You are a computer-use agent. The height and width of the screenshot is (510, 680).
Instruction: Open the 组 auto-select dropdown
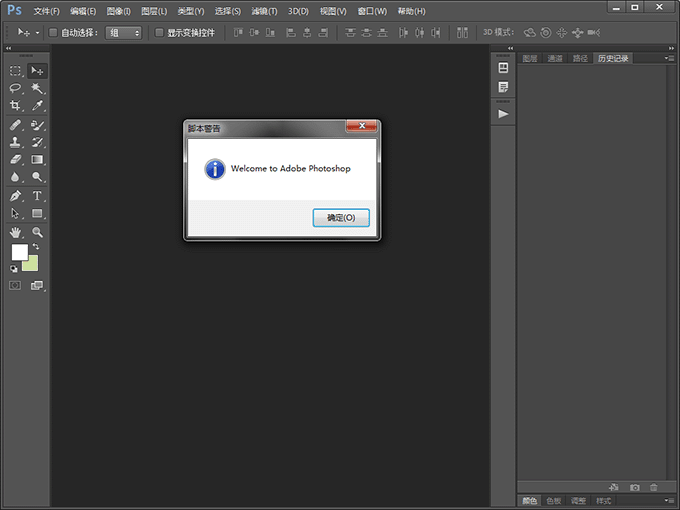pyautogui.click(x=124, y=33)
